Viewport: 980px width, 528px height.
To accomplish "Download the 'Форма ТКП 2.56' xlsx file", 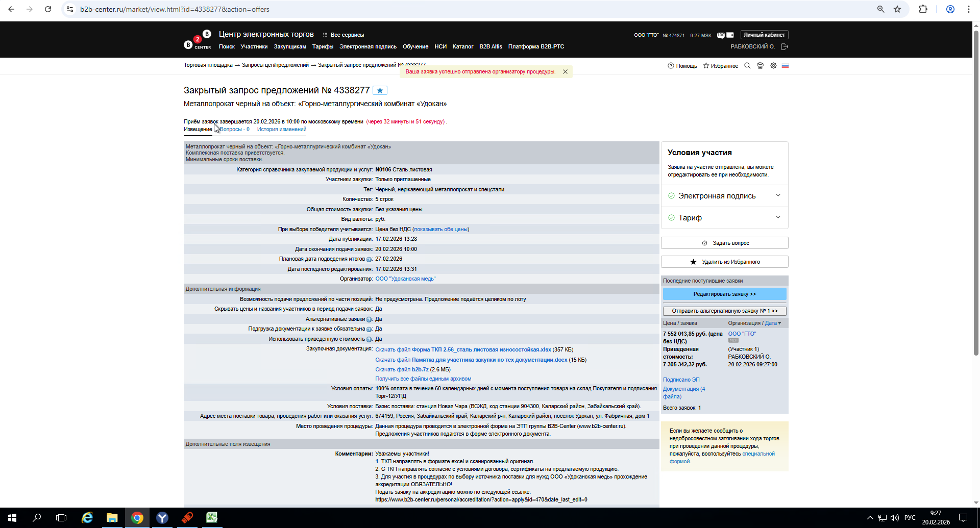I will [463, 350].
